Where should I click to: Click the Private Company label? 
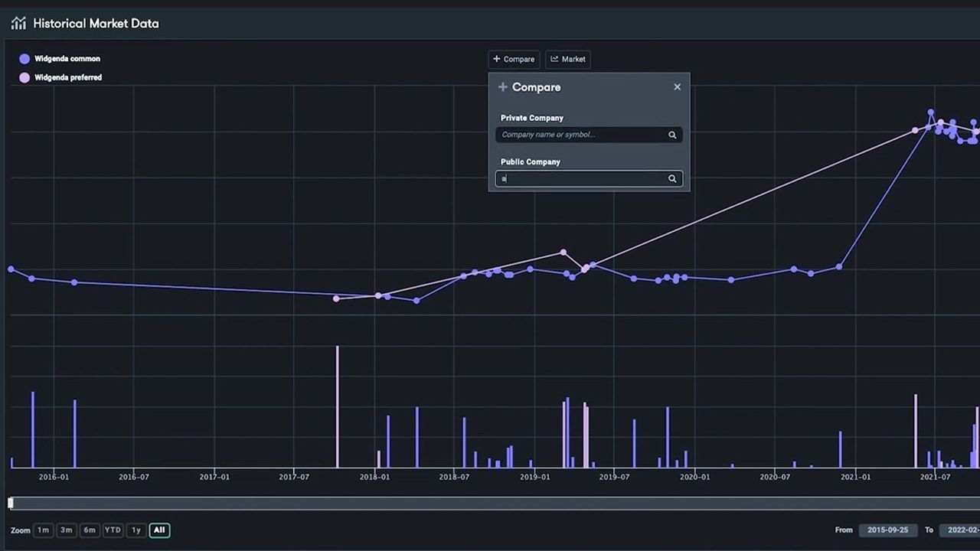coord(532,118)
